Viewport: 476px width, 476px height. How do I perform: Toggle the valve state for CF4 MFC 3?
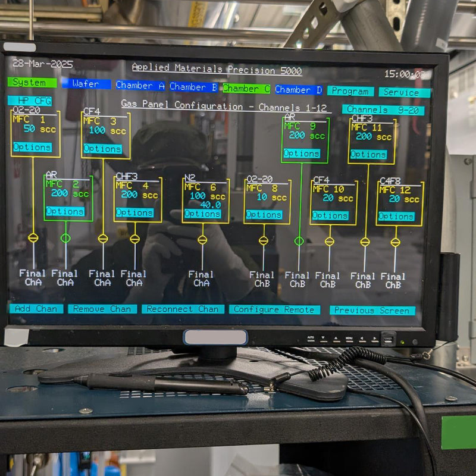[102, 239]
